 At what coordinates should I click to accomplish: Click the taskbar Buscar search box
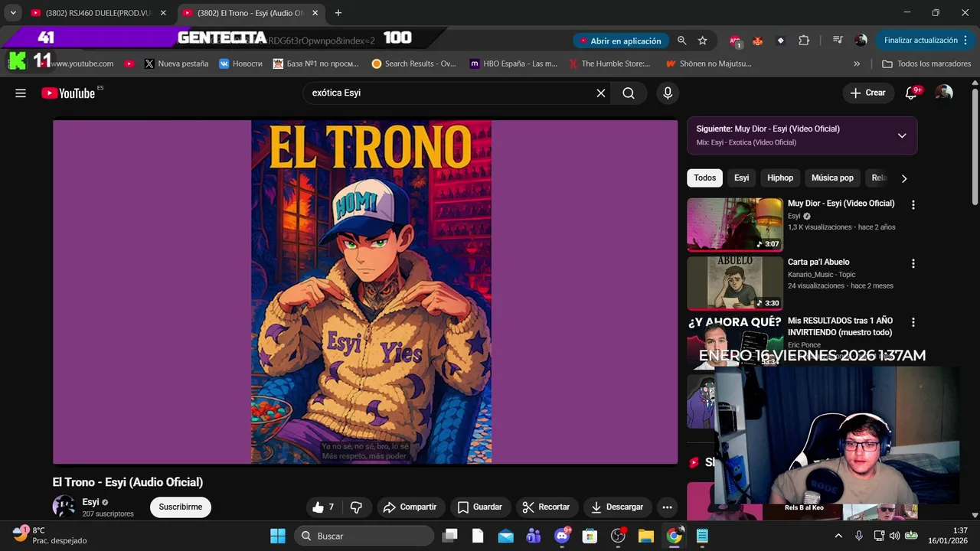(x=364, y=536)
